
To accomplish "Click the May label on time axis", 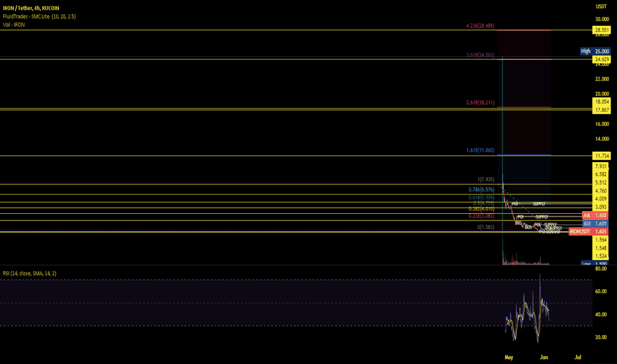I will pyautogui.click(x=509, y=357).
